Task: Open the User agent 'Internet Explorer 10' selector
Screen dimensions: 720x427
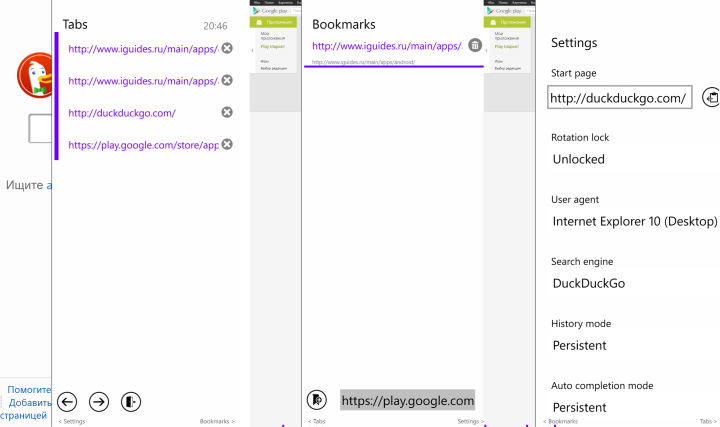Action: [x=635, y=221]
